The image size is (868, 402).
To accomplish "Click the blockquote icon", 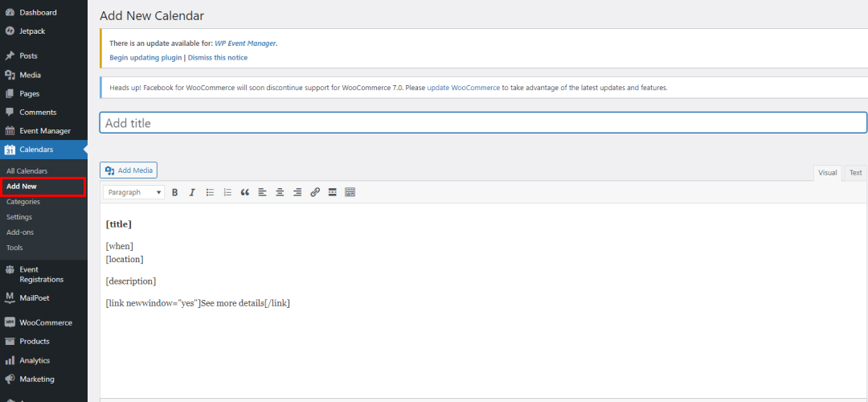I will pos(245,192).
